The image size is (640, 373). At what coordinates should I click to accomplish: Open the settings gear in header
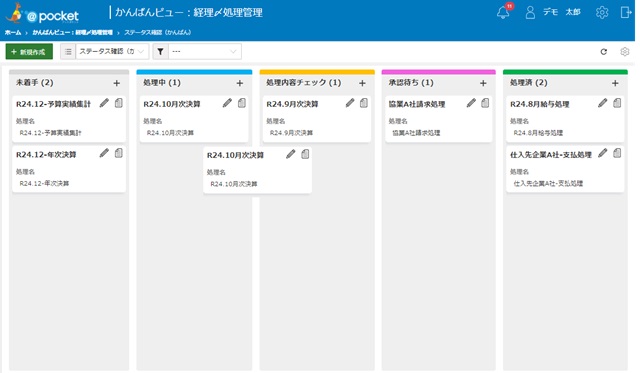602,12
